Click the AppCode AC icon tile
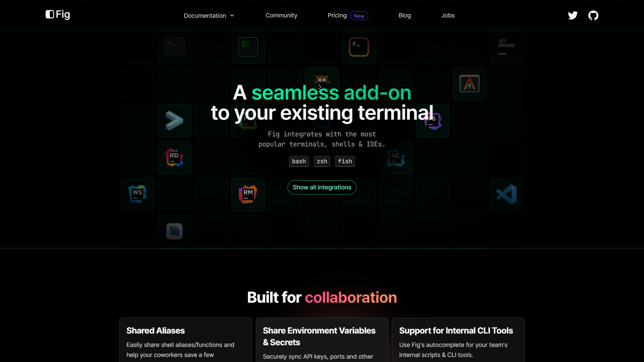644x362 pixels. (x=396, y=158)
